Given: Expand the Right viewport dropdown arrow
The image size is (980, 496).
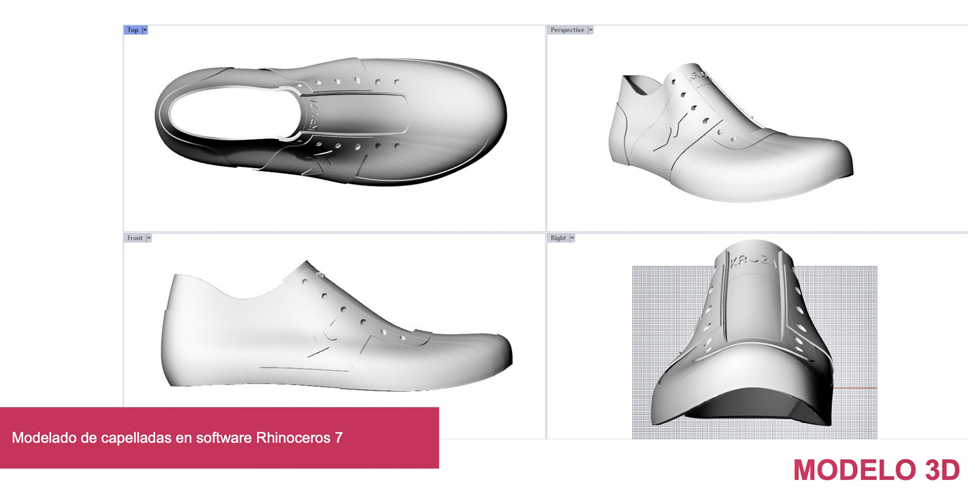Looking at the screenshot, I should coord(572,238).
